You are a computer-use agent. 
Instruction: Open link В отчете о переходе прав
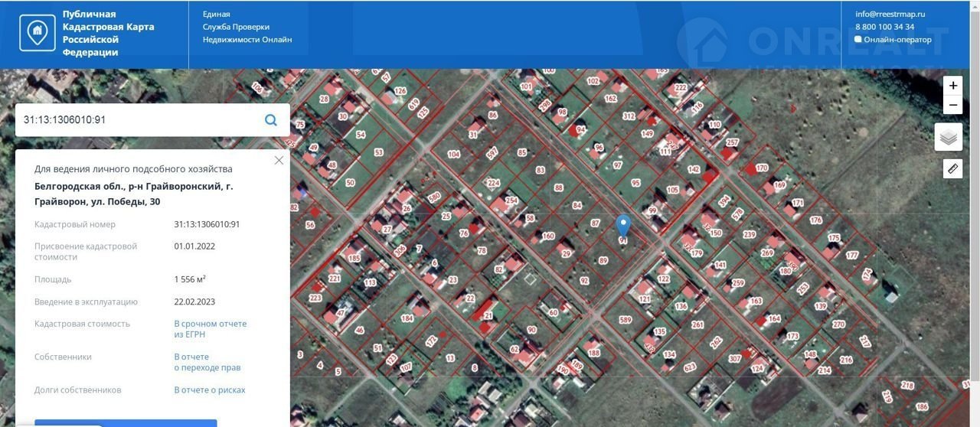tap(207, 362)
